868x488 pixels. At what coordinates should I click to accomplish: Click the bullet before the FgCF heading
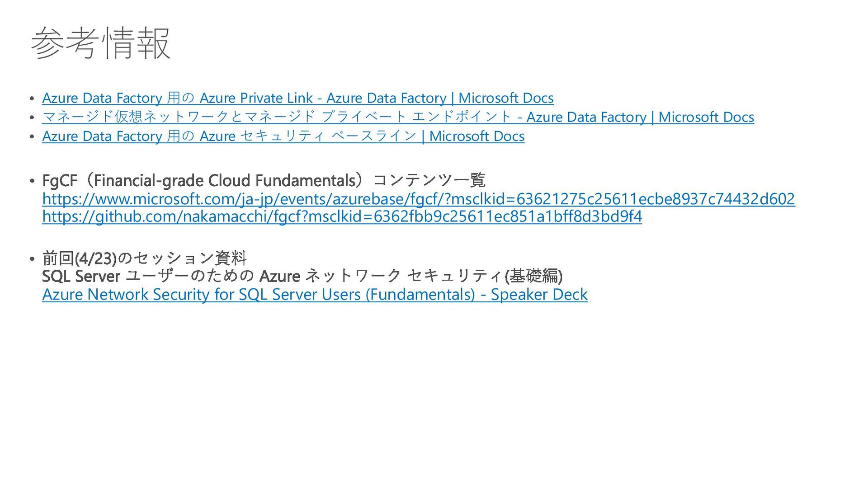tap(32, 181)
